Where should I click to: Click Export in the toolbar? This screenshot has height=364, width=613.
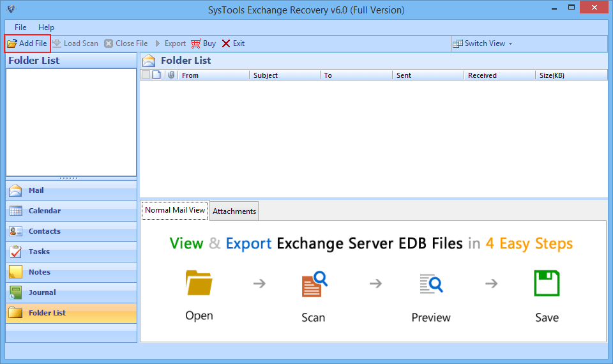tap(170, 43)
